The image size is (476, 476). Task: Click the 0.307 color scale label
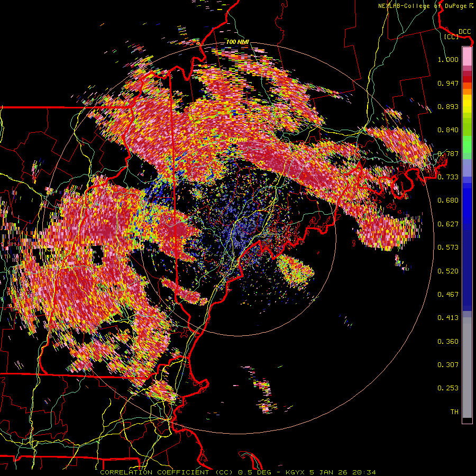(448, 365)
